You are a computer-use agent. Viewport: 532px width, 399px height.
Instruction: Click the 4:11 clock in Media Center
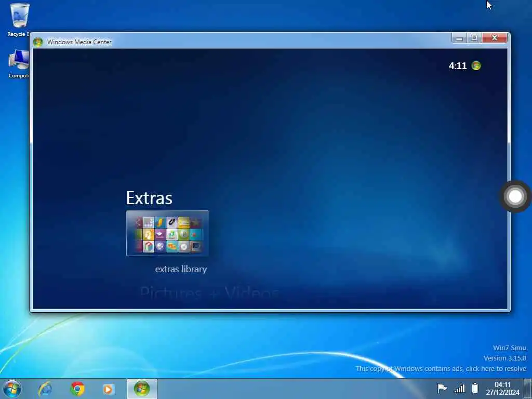click(x=458, y=66)
